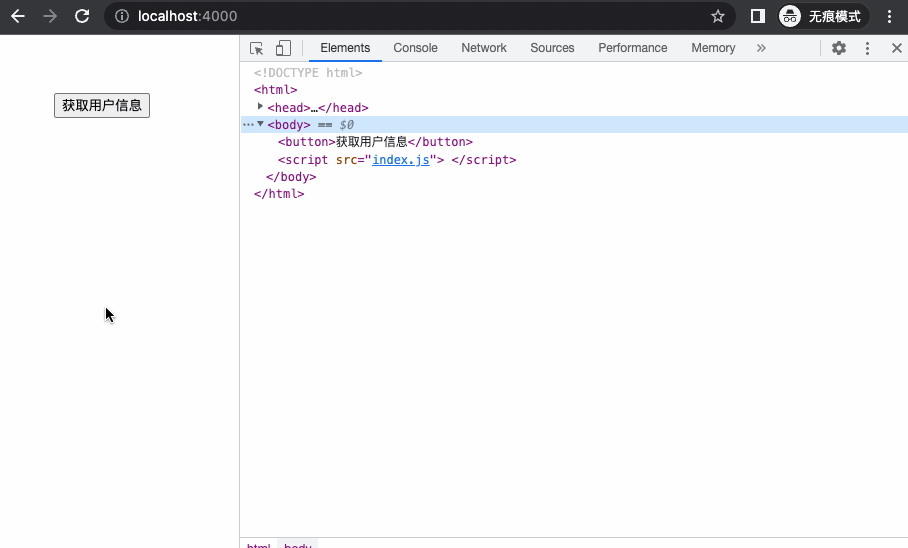Open DevTools customize three-dot menu
This screenshot has height=548, width=908.
tap(867, 48)
